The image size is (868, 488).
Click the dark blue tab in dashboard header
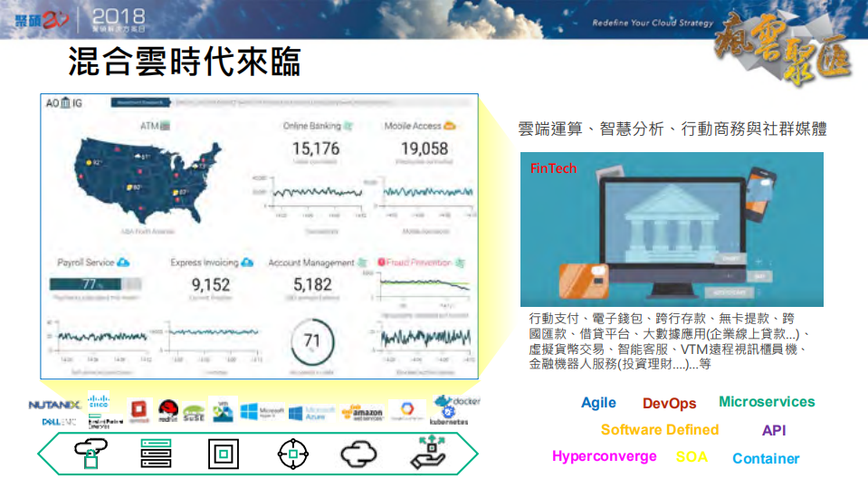tap(140, 102)
